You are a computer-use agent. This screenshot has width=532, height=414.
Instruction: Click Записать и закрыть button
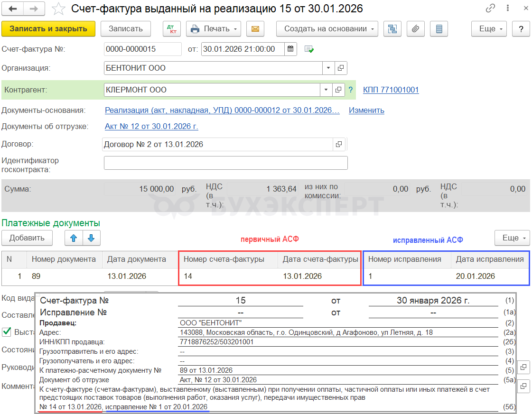click(x=48, y=29)
